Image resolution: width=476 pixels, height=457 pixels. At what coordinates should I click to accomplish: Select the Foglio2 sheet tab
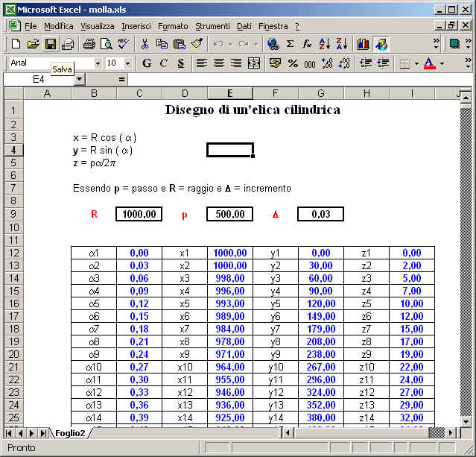pyautogui.click(x=70, y=433)
